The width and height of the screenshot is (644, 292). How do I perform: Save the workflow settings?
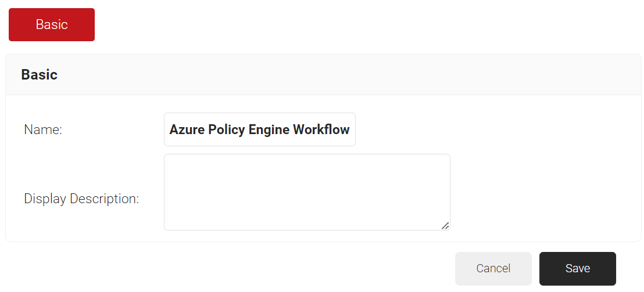[x=577, y=268]
